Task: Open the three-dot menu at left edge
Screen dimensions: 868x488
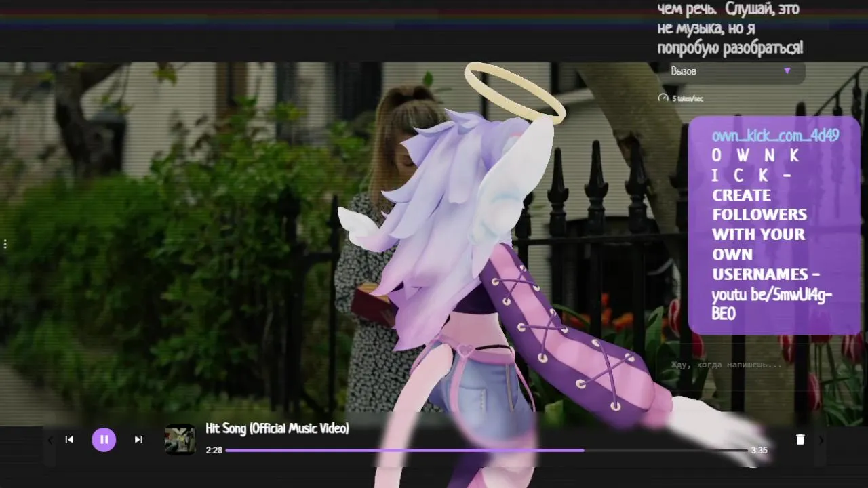Action: (5, 243)
